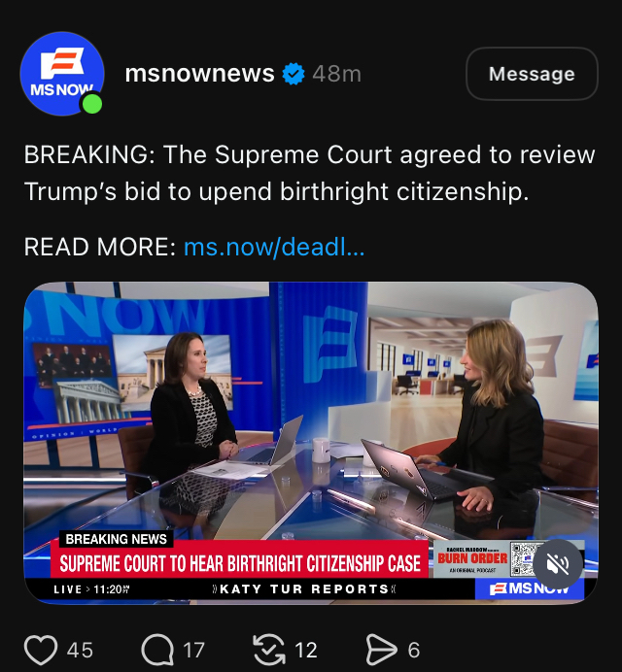View the 17 replies count
Viewport: 622px width, 672px height.
click(x=194, y=650)
